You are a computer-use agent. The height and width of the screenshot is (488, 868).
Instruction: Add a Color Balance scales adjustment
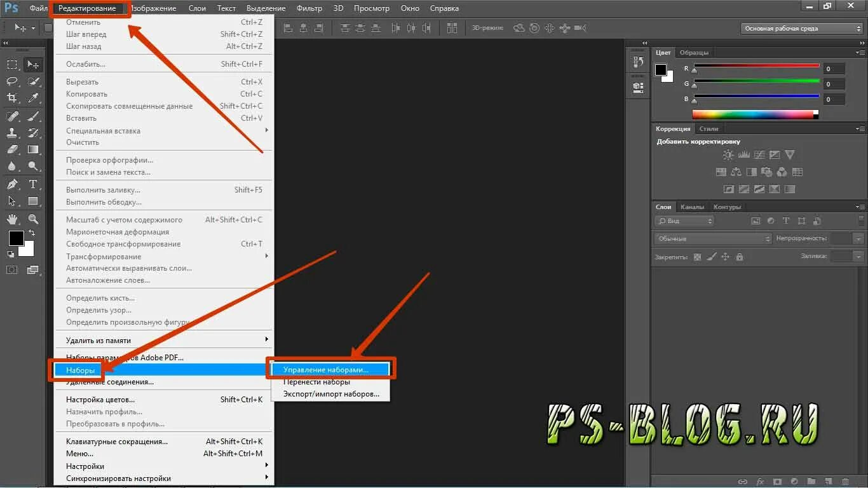coord(736,172)
